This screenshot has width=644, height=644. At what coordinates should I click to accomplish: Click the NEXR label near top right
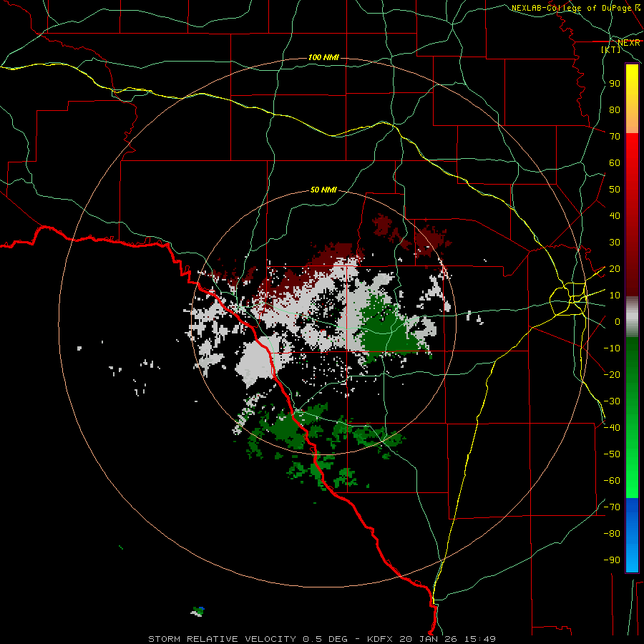point(629,43)
